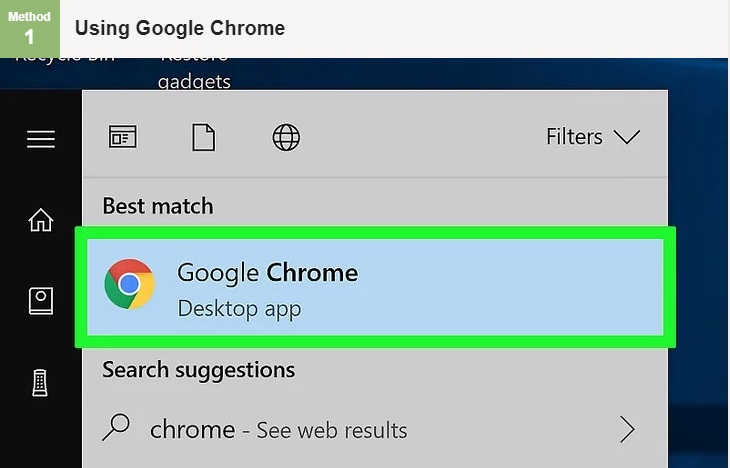The width and height of the screenshot is (730, 468).
Task: Expand the Filters dropdown chevron
Action: (x=627, y=137)
